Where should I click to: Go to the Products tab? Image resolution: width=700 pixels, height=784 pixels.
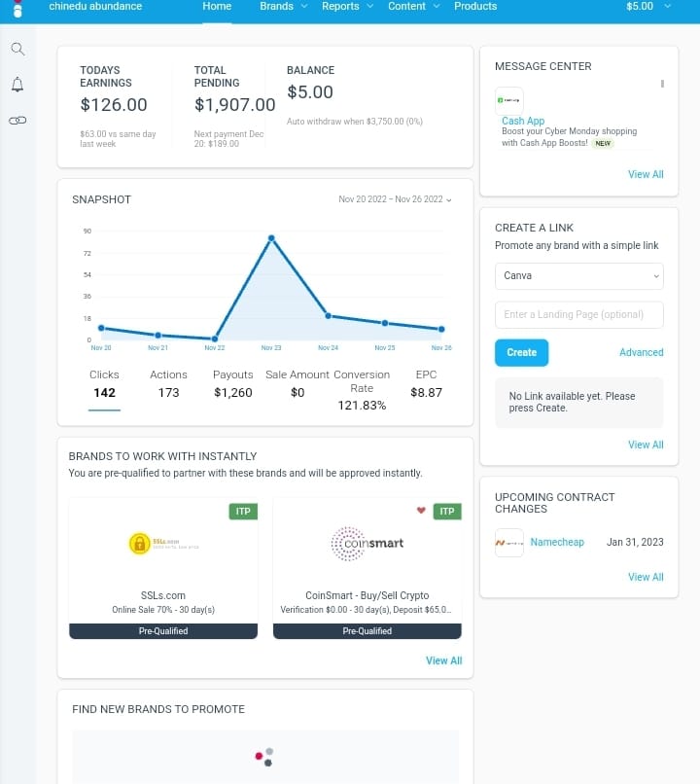(475, 7)
